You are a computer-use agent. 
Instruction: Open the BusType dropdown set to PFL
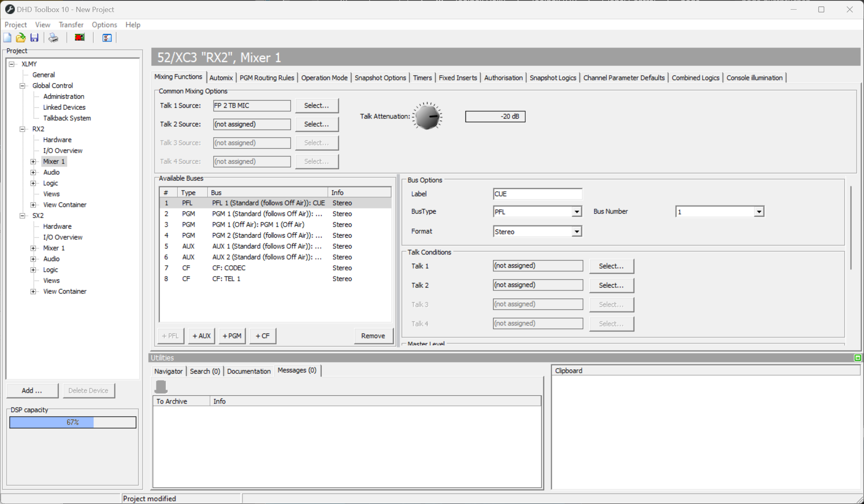pos(577,211)
